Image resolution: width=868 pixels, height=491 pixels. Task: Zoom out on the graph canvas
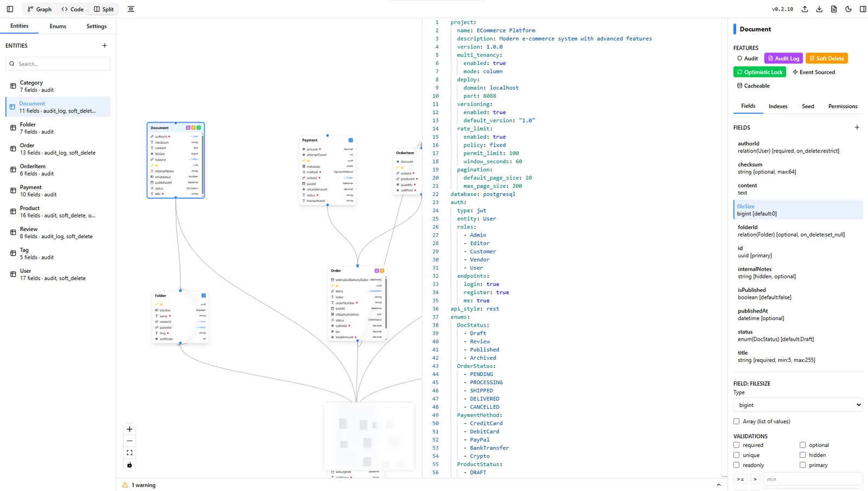pyautogui.click(x=130, y=441)
